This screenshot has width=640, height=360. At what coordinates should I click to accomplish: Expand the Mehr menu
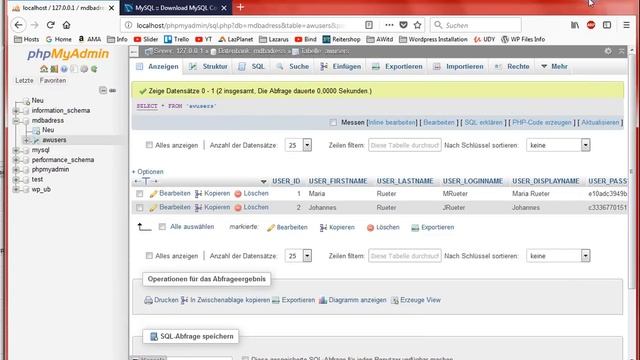click(x=554, y=66)
